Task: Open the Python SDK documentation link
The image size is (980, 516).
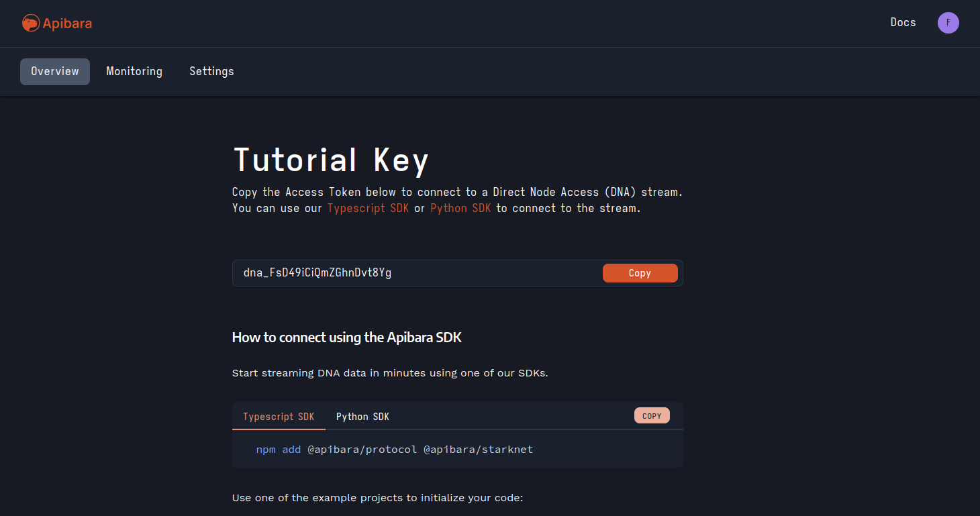Action: pos(460,208)
